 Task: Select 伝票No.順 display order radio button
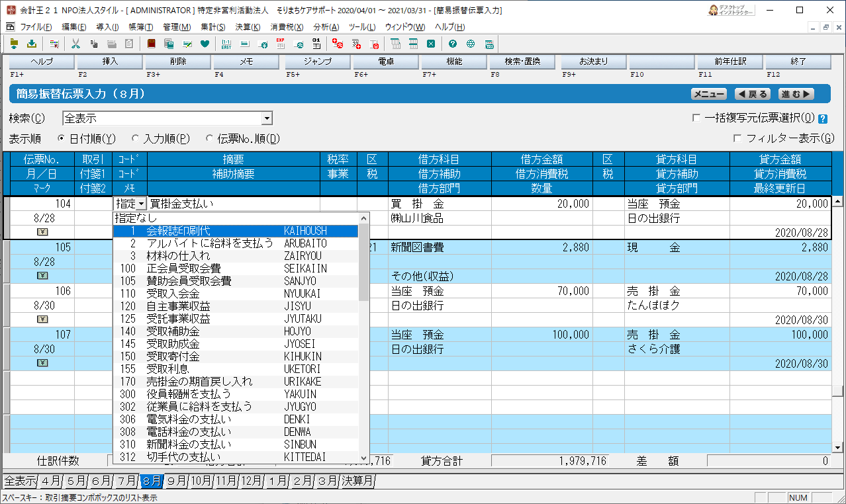(x=210, y=139)
